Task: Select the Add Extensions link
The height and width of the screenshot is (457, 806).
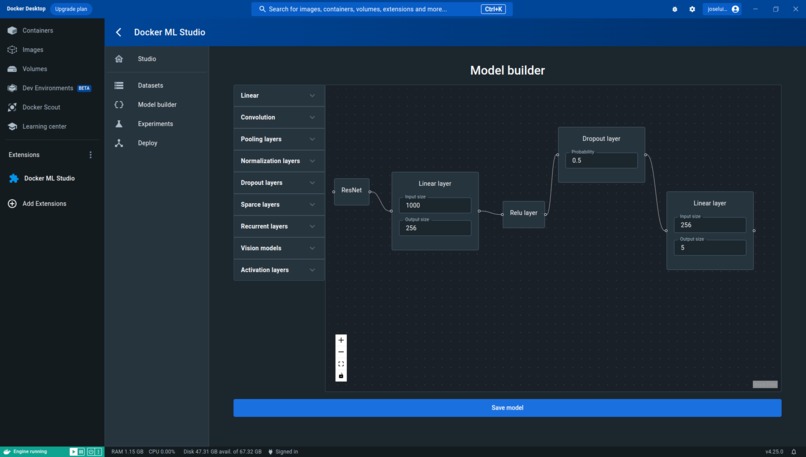Action: 44,204
